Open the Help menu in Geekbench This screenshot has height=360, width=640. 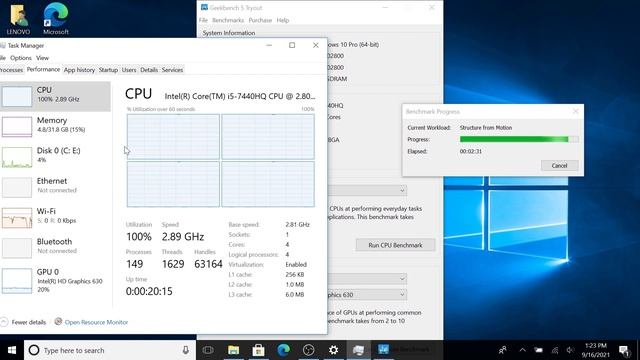point(282,20)
